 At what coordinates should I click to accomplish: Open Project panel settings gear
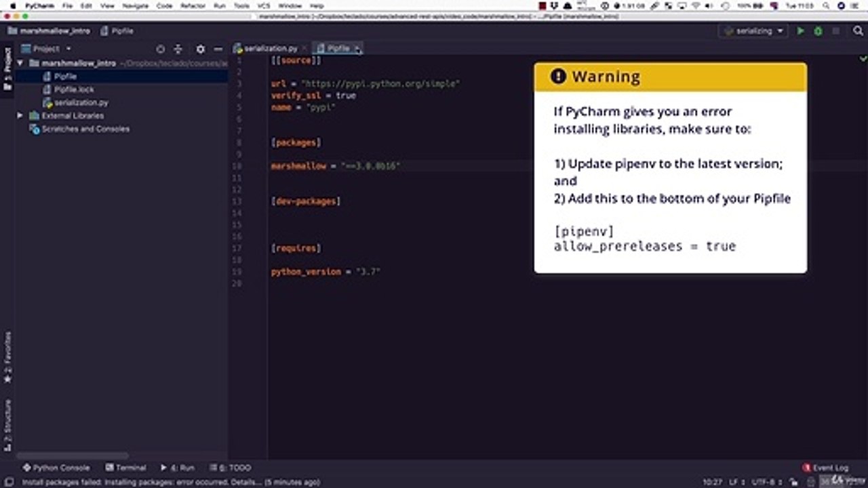click(x=200, y=49)
